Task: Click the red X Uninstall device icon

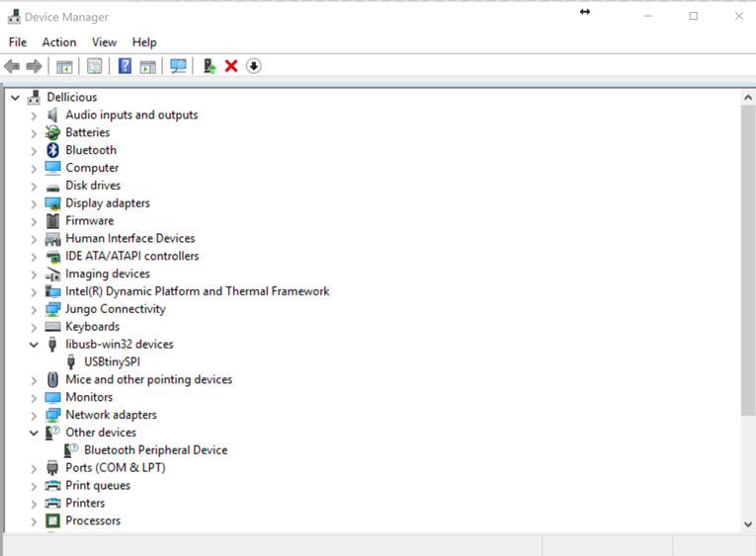Action: point(231,66)
